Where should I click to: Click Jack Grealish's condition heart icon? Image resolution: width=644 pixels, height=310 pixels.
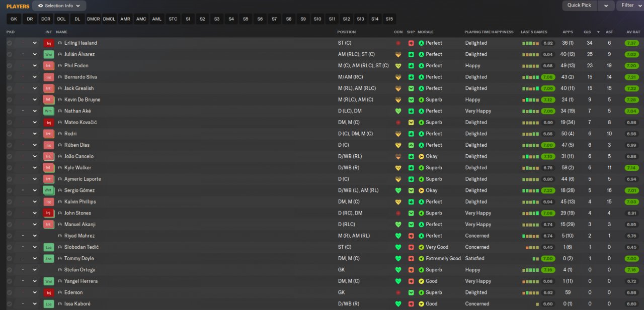click(398, 88)
